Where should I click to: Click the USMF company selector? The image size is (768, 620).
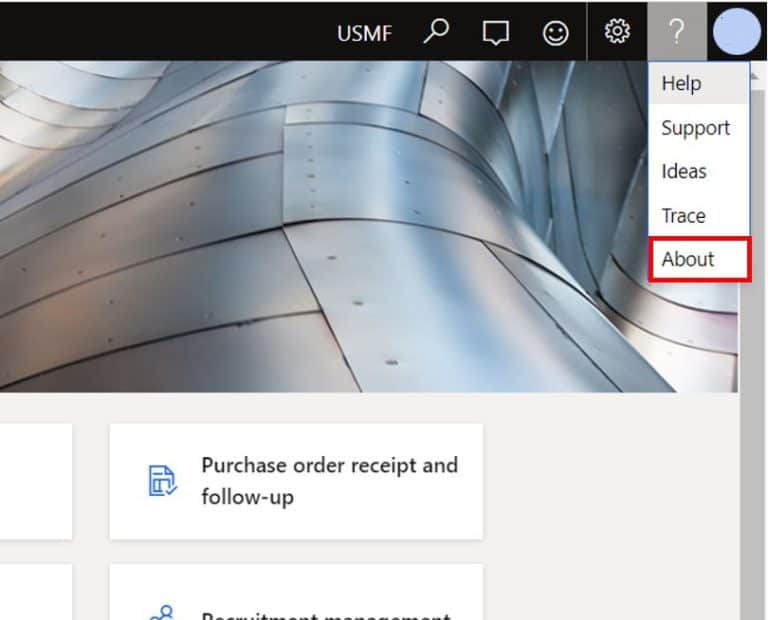(x=364, y=33)
